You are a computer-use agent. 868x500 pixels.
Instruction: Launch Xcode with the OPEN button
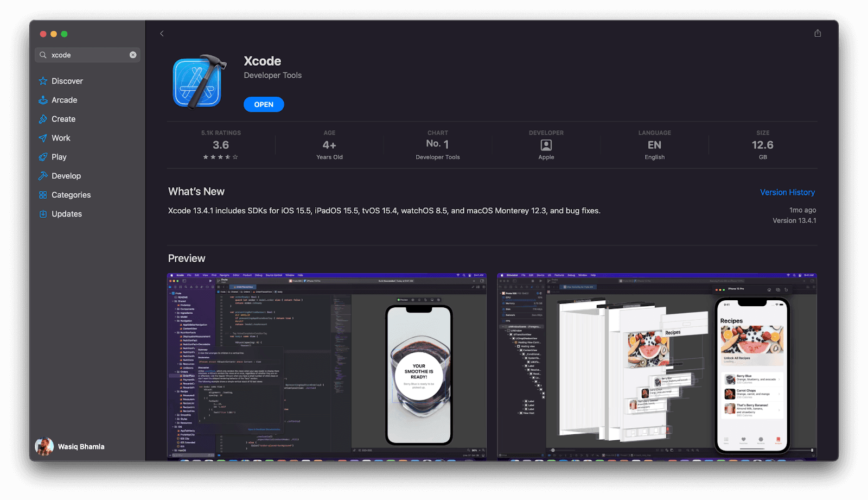(264, 104)
